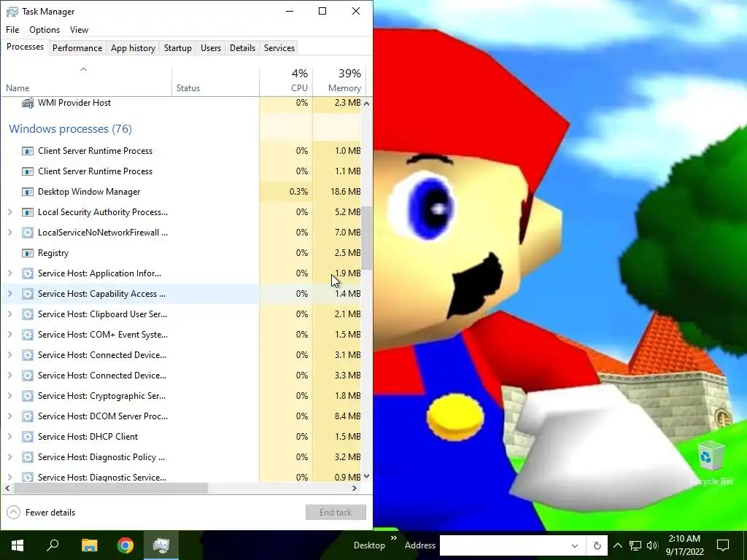The height and width of the screenshot is (560, 747).
Task: Launch Google Chrome from the taskbar
Action: click(125, 545)
